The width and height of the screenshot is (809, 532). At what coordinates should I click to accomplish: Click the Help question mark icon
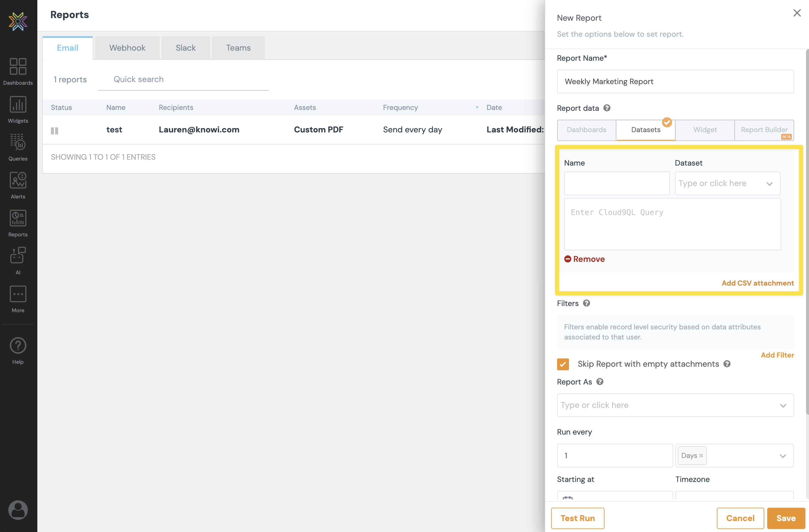18,350
